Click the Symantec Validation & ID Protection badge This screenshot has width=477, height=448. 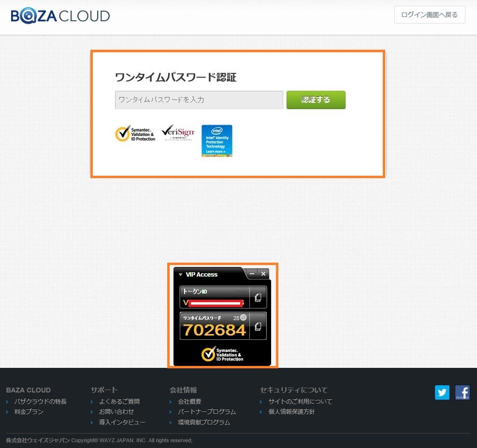pyautogui.click(x=135, y=134)
